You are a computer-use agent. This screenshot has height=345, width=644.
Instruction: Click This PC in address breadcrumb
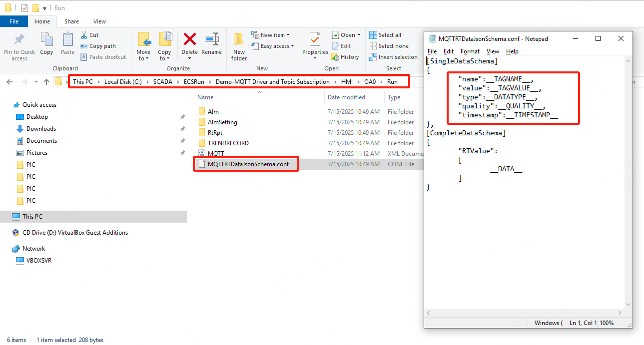(83, 82)
